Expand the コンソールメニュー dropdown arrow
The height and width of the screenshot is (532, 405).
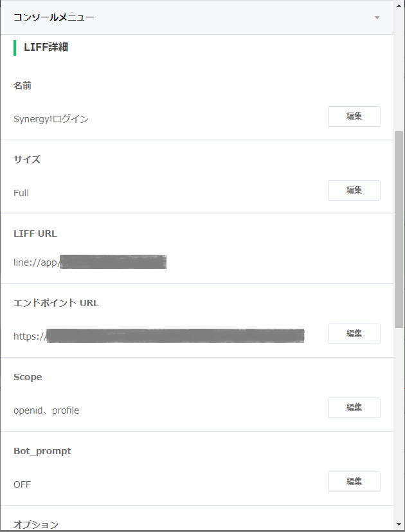(x=377, y=17)
